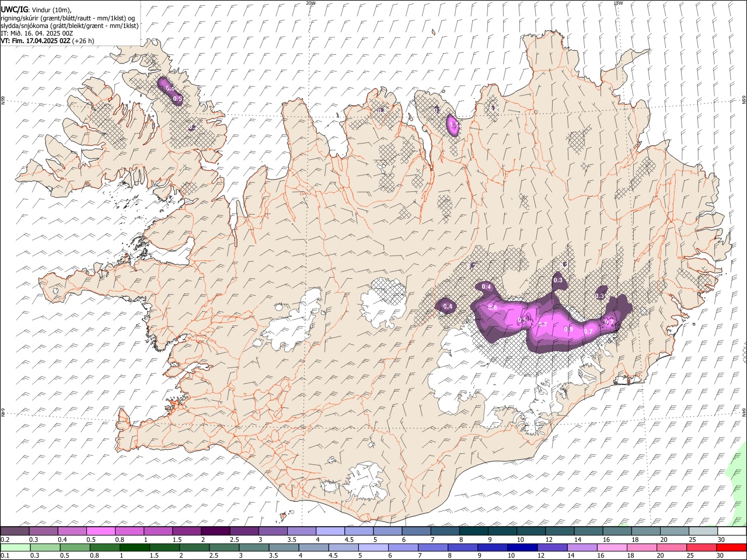
Task: Click the 'VT: Fim. 17.04.2025 02Z (+26 h)' line
Action: click(x=48, y=41)
